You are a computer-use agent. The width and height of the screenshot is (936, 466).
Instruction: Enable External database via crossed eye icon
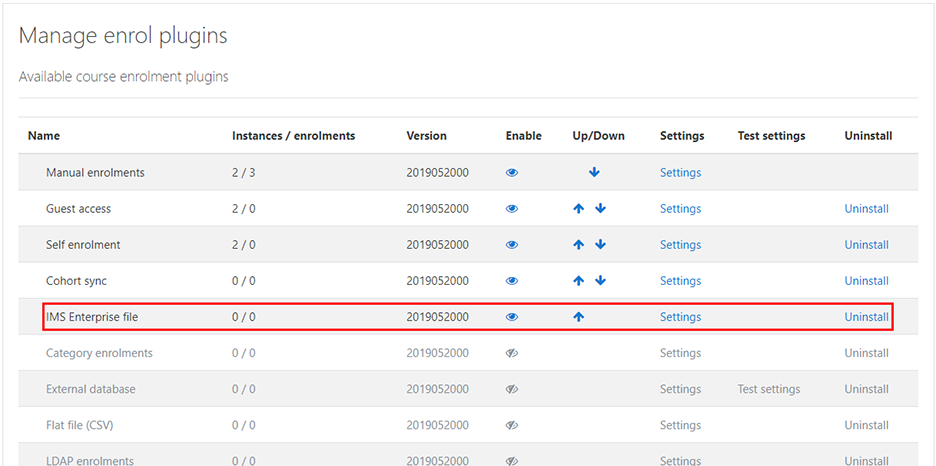click(512, 389)
